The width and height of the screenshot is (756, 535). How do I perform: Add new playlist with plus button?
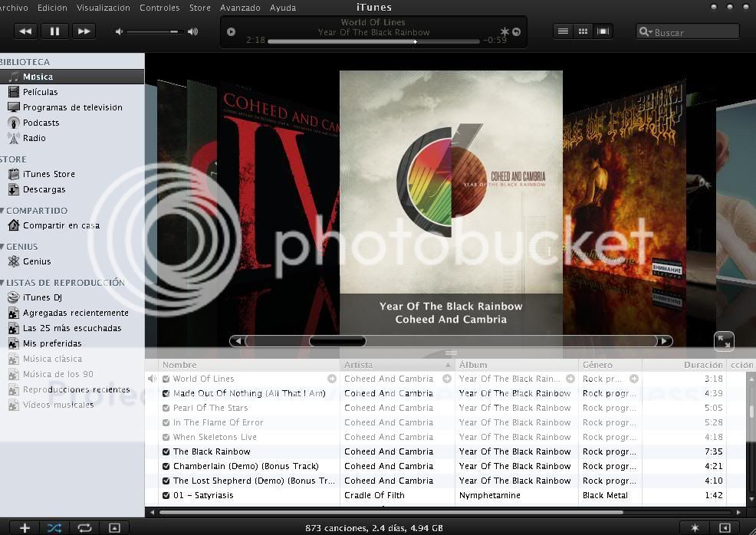[x=25, y=527]
